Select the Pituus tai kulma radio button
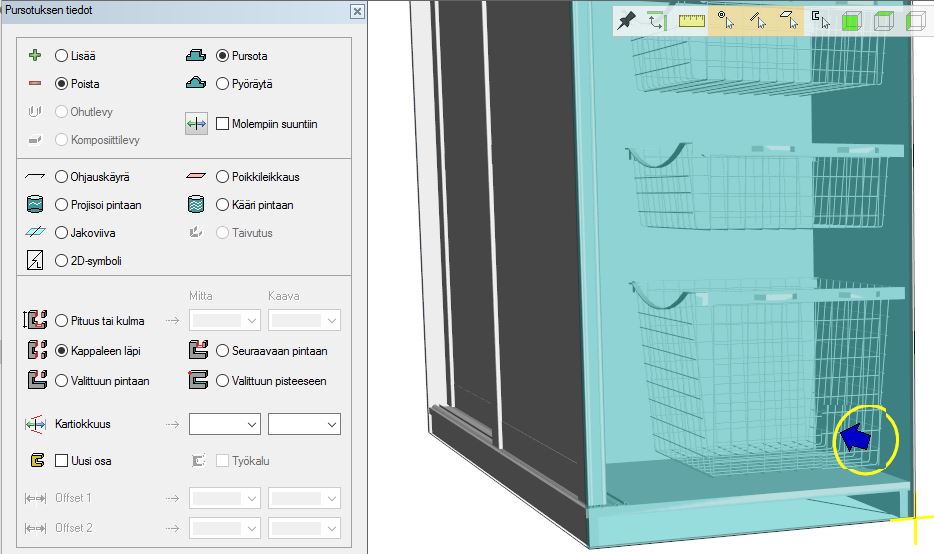The width and height of the screenshot is (934, 554). tap(61, 320)
